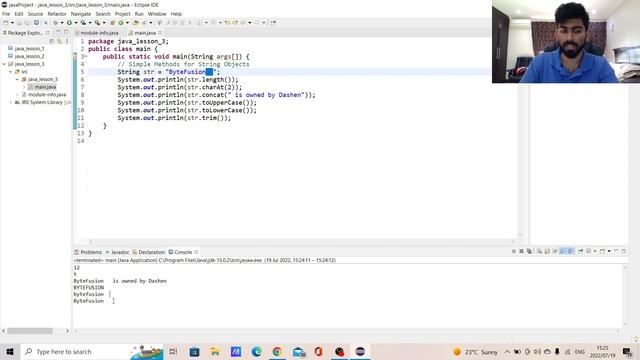Collapse the java_lesson_3 package node

point(18,79)
